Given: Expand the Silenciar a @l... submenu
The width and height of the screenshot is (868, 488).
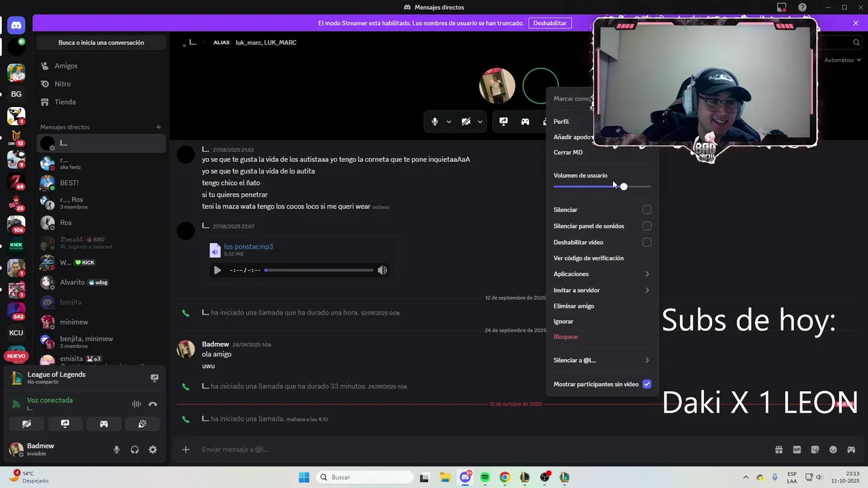Looking at the screenshot, I should (601, 361).
